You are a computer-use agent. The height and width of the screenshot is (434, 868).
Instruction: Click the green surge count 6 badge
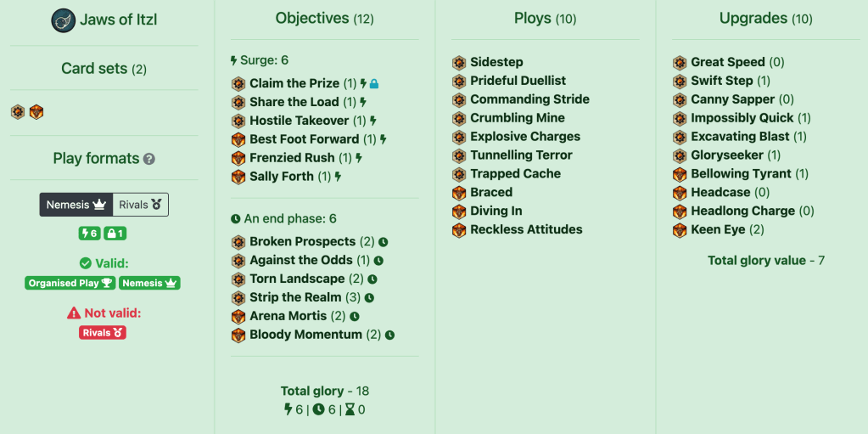[x=88, y=234]
